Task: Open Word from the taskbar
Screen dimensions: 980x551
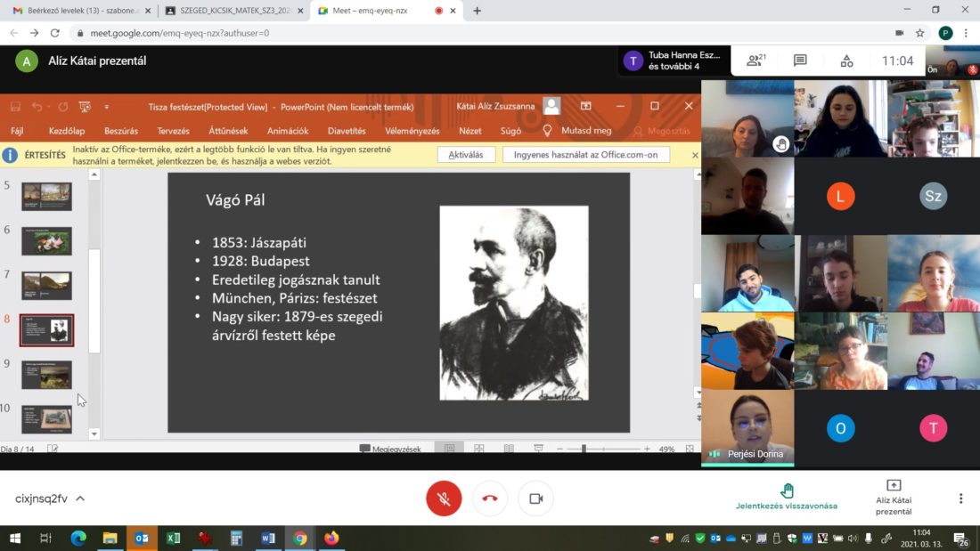Action: (x=268, y=538)
